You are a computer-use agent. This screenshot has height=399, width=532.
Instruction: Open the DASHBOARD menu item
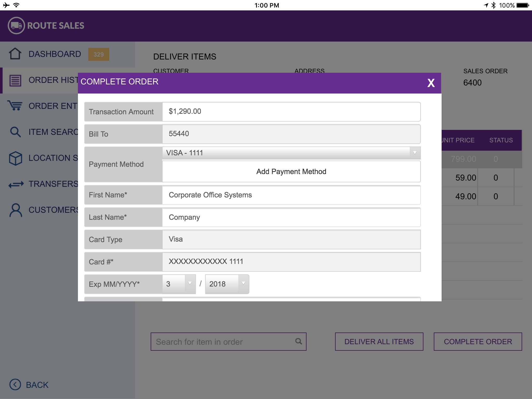coord(68,54)
